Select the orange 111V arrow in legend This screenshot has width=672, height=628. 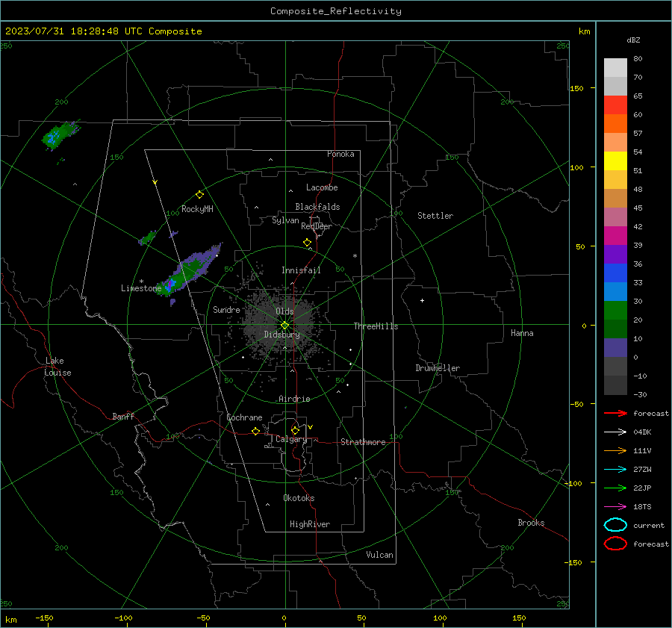[615, 450]
